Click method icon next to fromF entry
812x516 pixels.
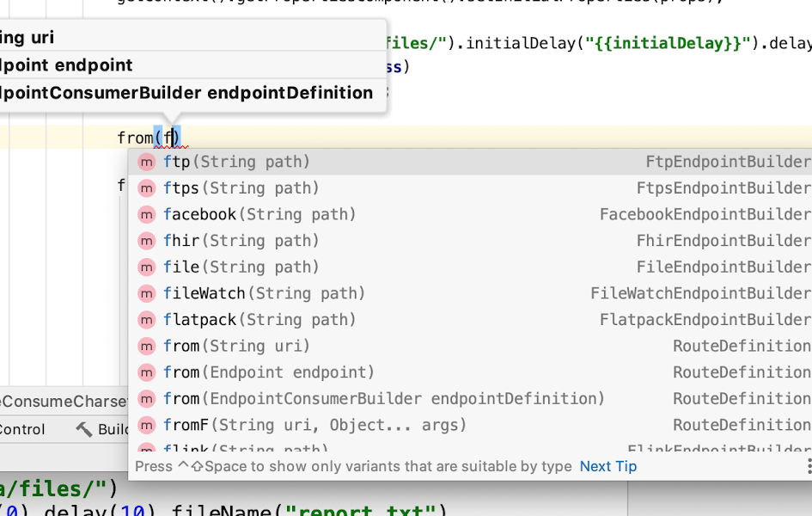coord(147,425)
